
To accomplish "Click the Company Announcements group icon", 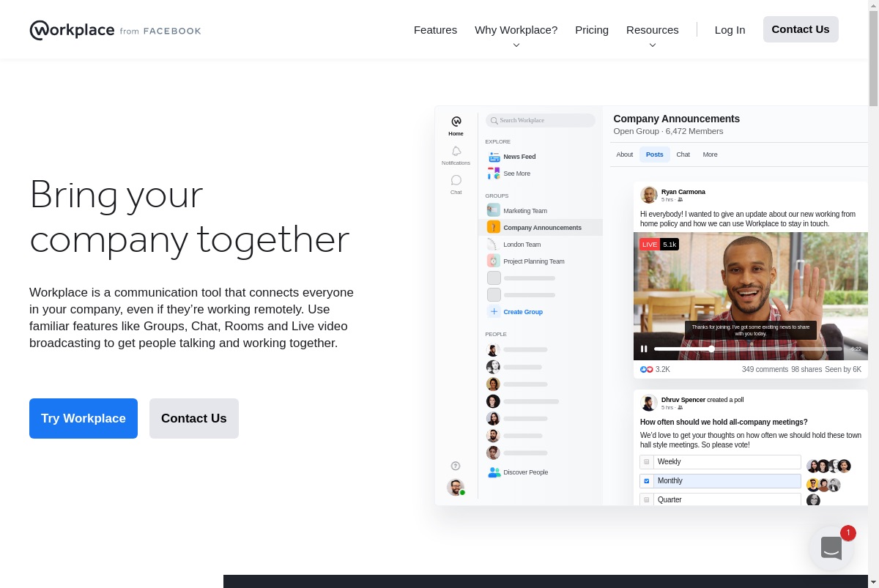I will pyautogui.click(x=494, y=227).
